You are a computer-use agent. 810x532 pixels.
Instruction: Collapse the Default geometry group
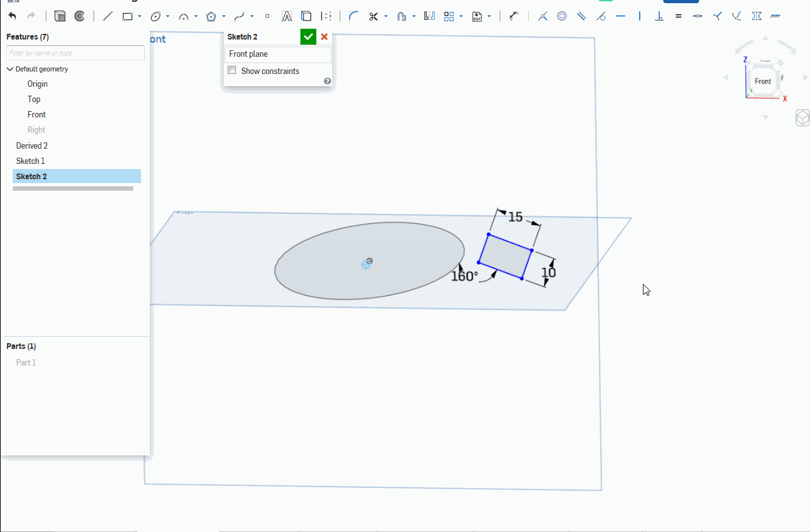point(10,69)
